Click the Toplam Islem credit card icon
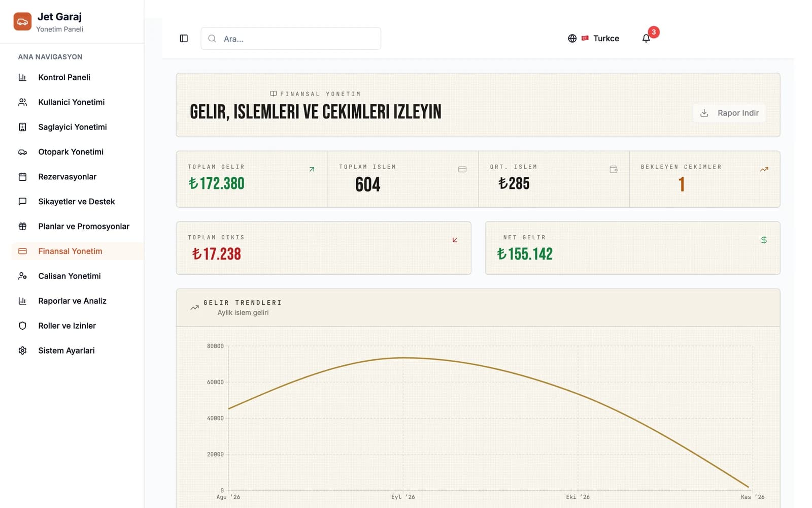Image resolution: width=812 pixels, height=508 pixels. (462, 169)
